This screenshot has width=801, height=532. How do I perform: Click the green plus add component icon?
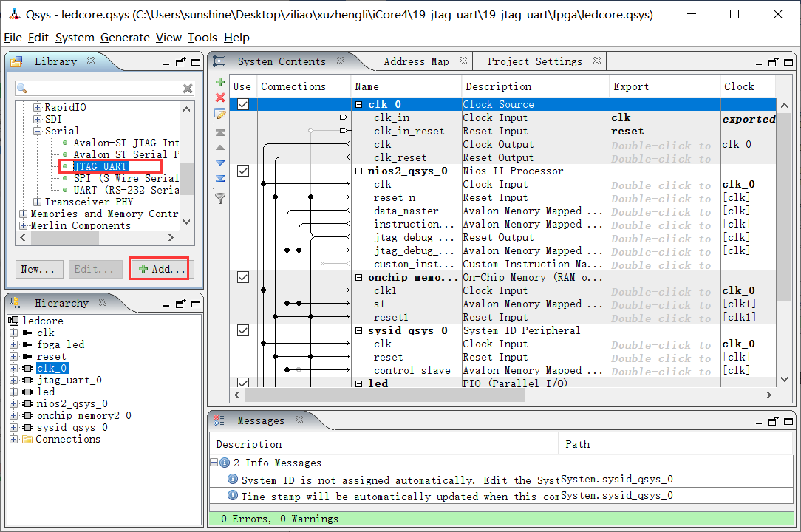click(x=219, y=82)
